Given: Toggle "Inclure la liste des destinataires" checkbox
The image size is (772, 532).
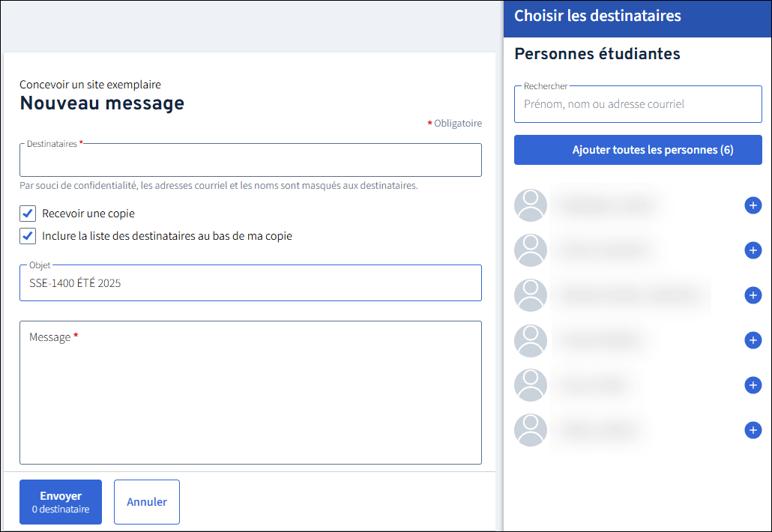Looking at the screenshot, I should pos(28,236).
